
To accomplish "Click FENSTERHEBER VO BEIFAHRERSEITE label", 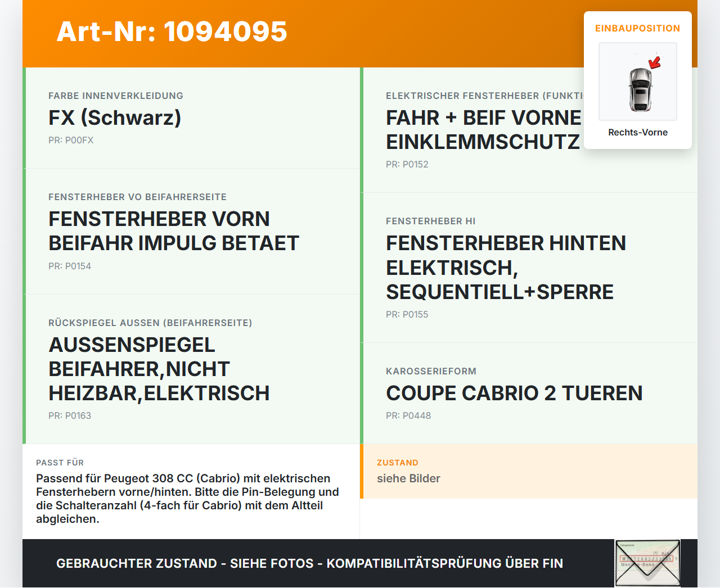I will coord(137,197).
